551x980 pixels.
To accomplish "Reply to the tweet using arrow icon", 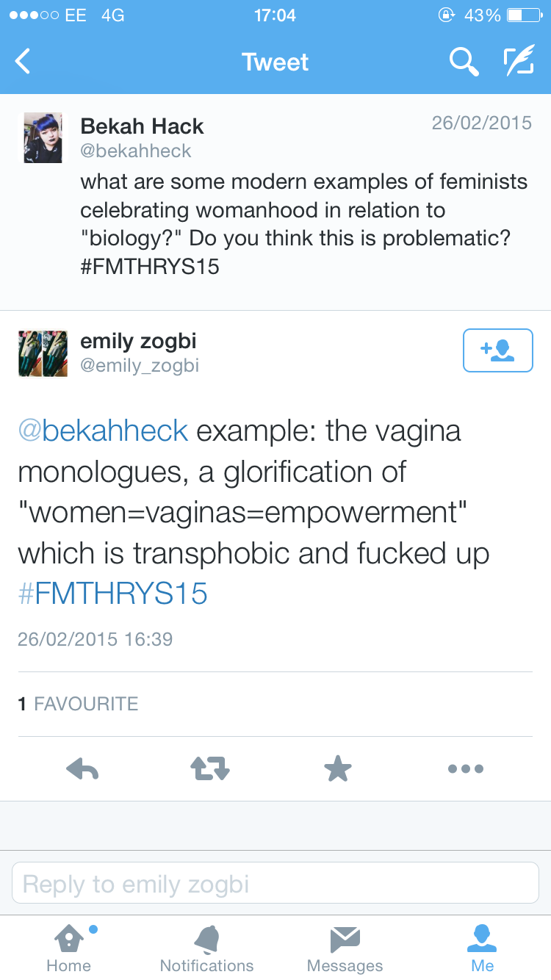I will 82,769.
